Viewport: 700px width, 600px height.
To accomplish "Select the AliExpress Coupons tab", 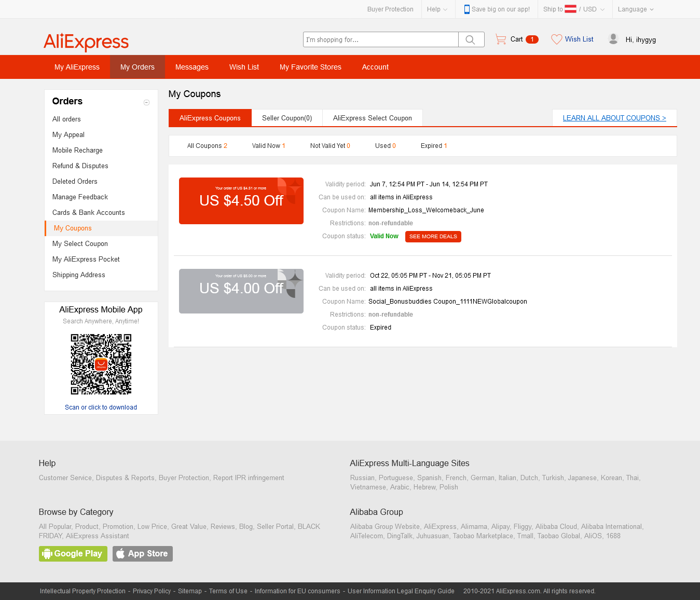I will 210,118.
